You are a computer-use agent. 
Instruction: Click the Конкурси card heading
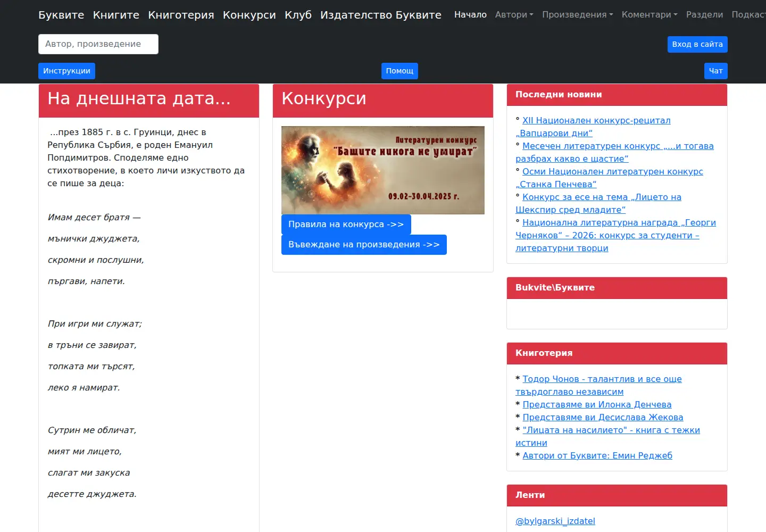324,98
